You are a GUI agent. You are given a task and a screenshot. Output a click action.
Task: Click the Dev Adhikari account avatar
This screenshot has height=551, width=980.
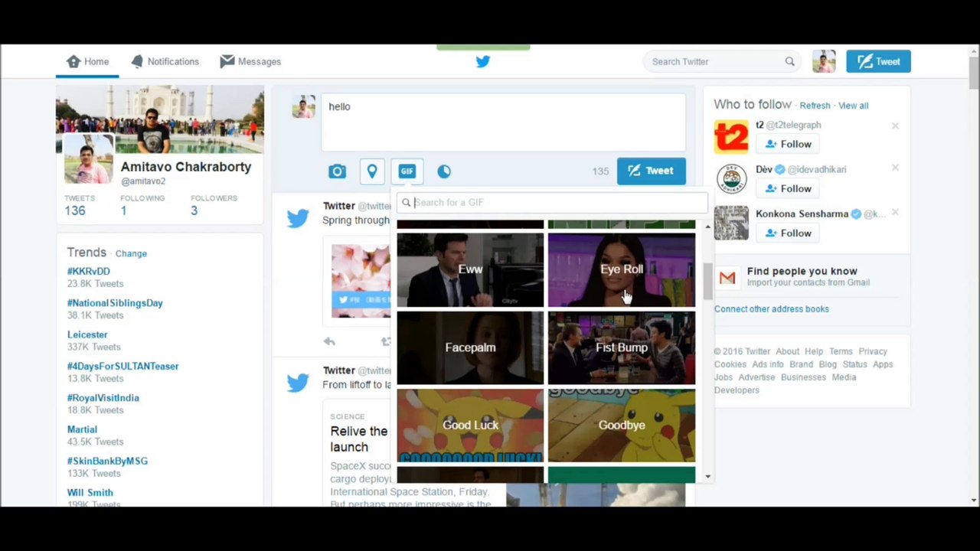tap(731, 179)
